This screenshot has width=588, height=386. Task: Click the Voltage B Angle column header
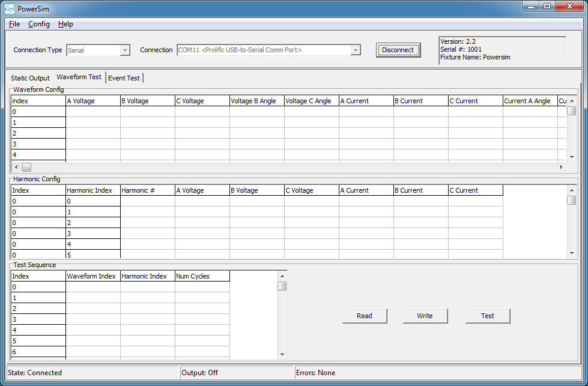257,101
